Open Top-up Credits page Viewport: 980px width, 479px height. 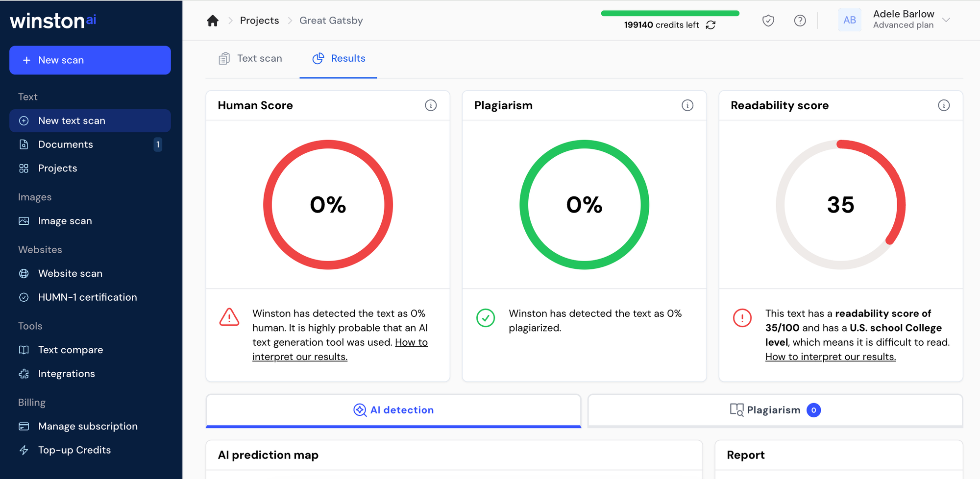[x=90, y=450]
